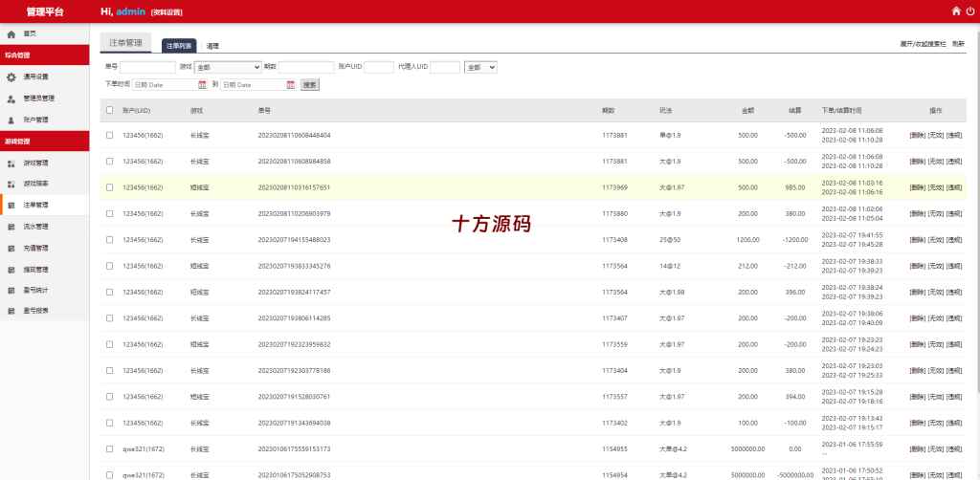Click settlement value -1200.00
980x480 pixels.
click(x=793, y=240)
